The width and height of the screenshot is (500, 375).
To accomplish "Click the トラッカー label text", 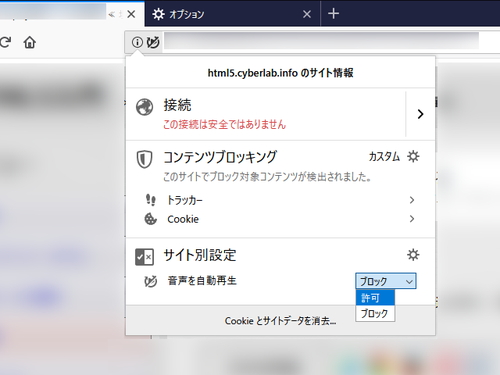I will pyautogui.click(x=185, y=200).
